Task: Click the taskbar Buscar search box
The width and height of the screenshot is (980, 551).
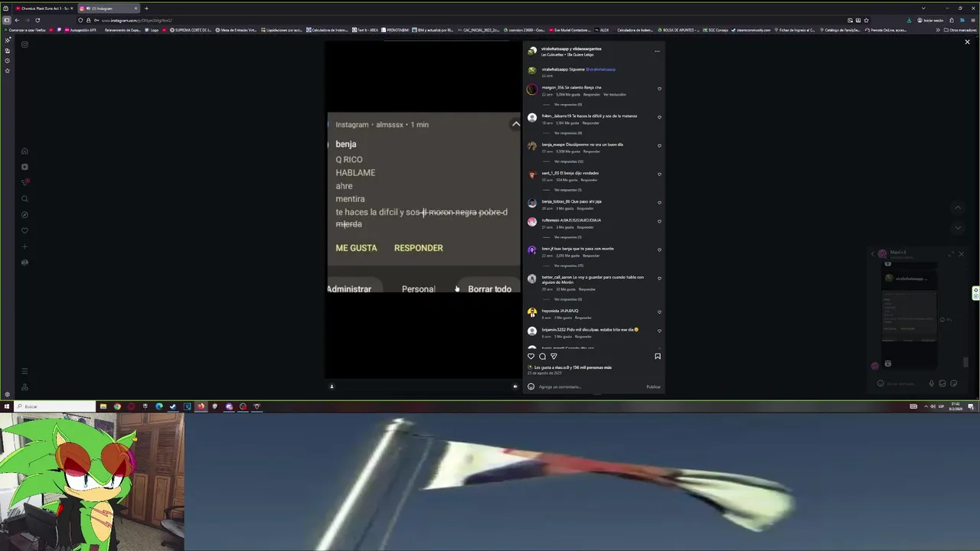Action: [55, 406]
